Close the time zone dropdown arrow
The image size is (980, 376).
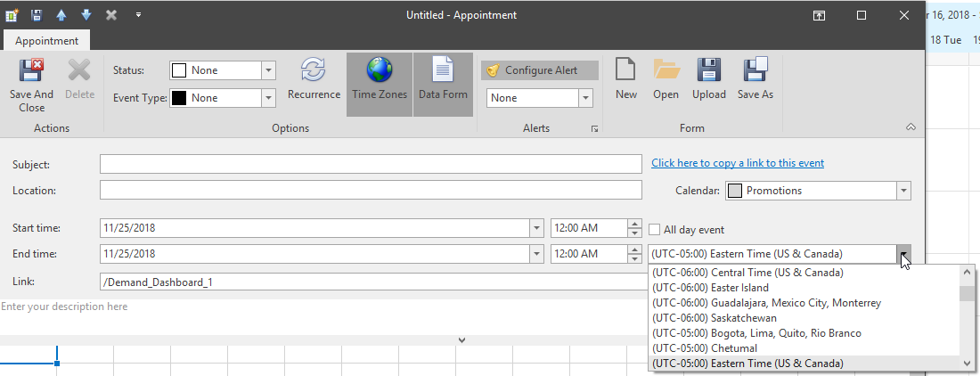[904, 254]
